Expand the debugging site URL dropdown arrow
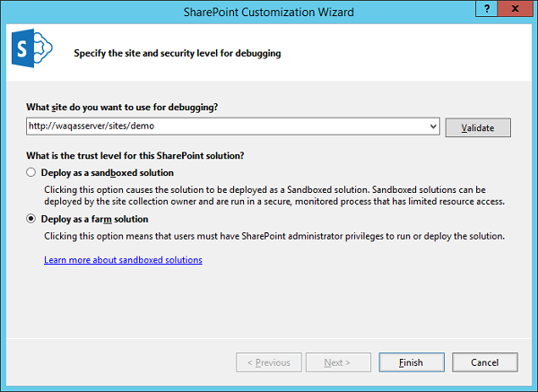The width and height of the screenshot is (538, 392). click(433, 126)
